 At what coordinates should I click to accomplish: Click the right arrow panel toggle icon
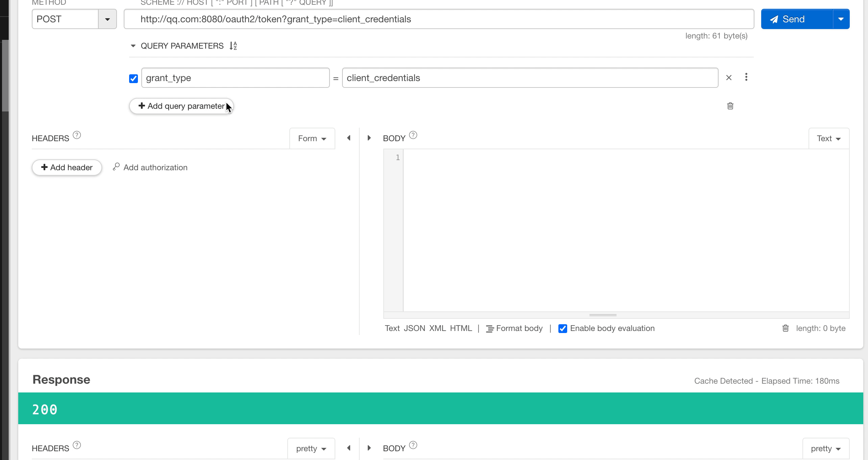tap(368, 138)
